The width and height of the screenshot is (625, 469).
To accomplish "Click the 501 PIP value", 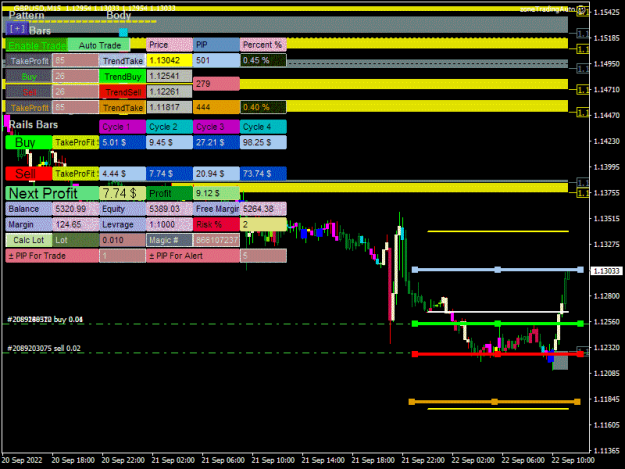I will coord(216,61).
